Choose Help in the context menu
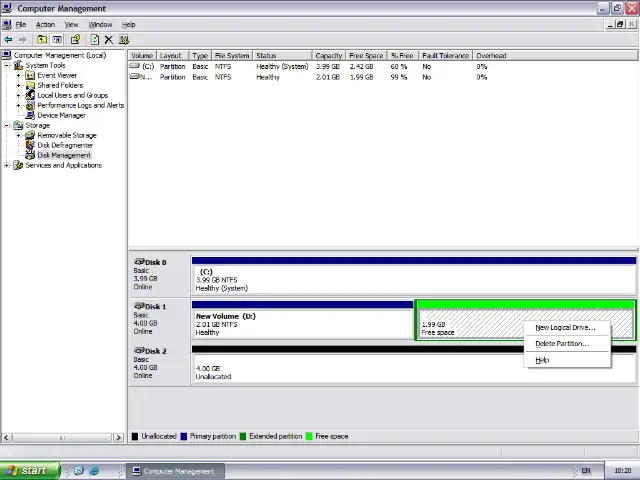Viewport: 640px width, 480px height. tap(542, 360)
